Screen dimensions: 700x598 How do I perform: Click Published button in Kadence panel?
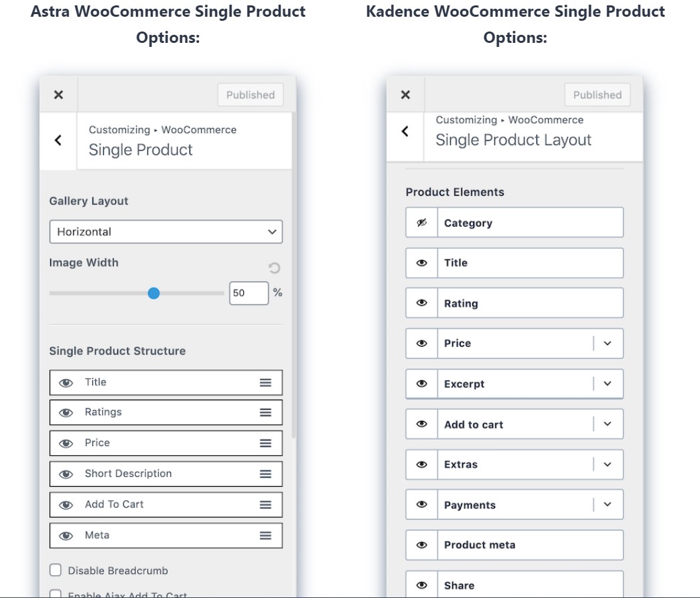598,95
